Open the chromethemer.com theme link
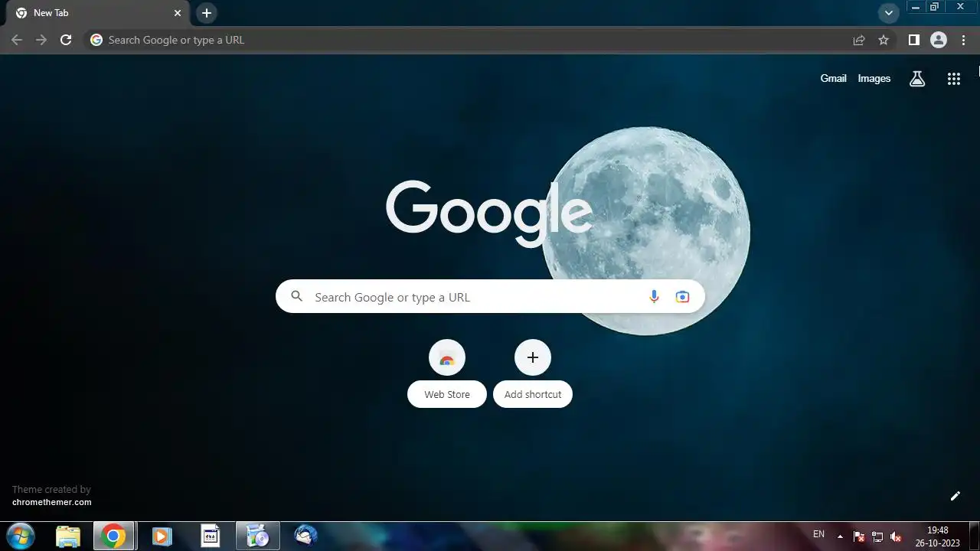The height and width of the screenshot is (551, 980). [x=51, y=502]
